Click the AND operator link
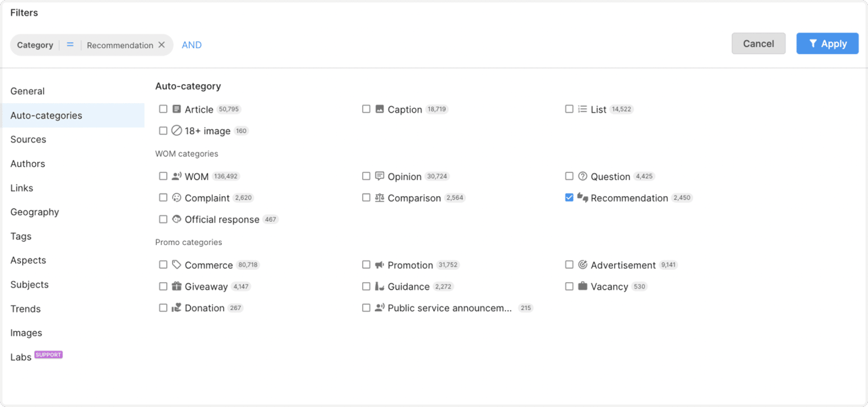Image resolution: width=868 pixels, height=407 pixels. click(x=192, y=45)
